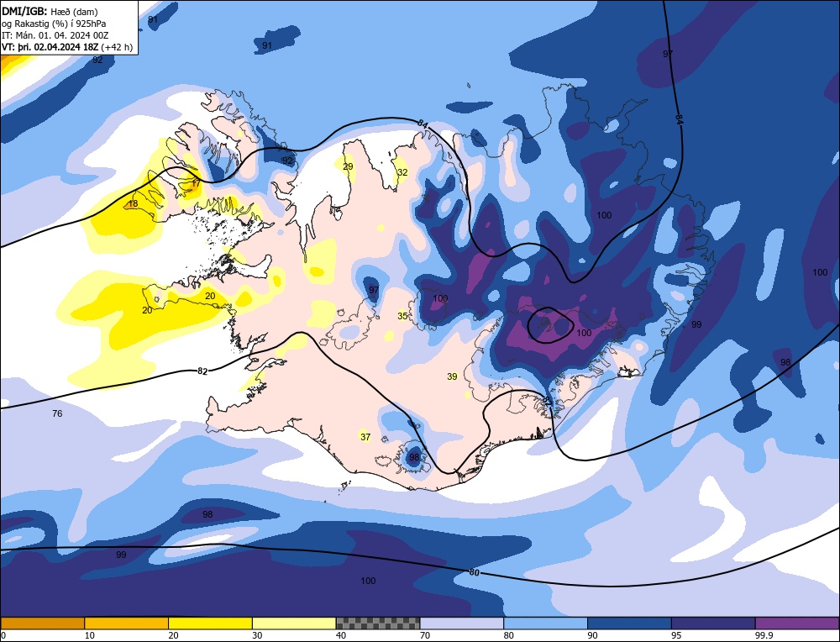Click the '(+42 h)' forecast offset text

(x=117, y=47)
